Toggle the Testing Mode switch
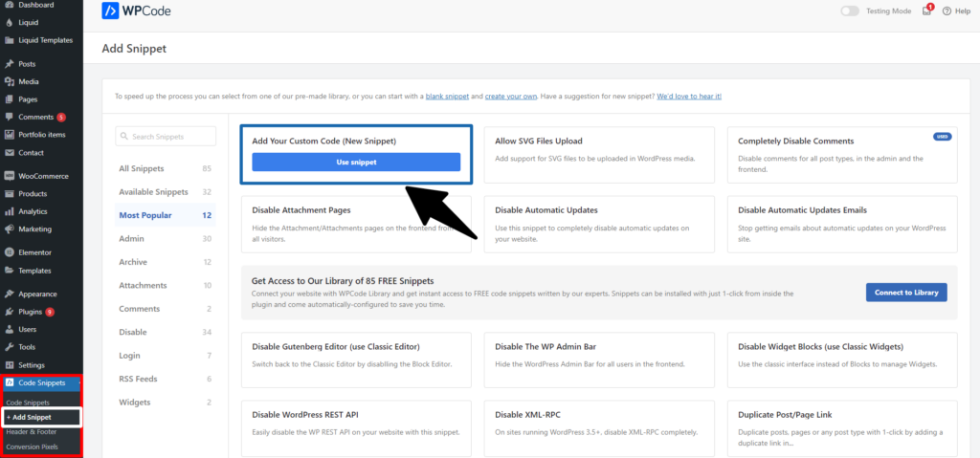 [849, 11]
